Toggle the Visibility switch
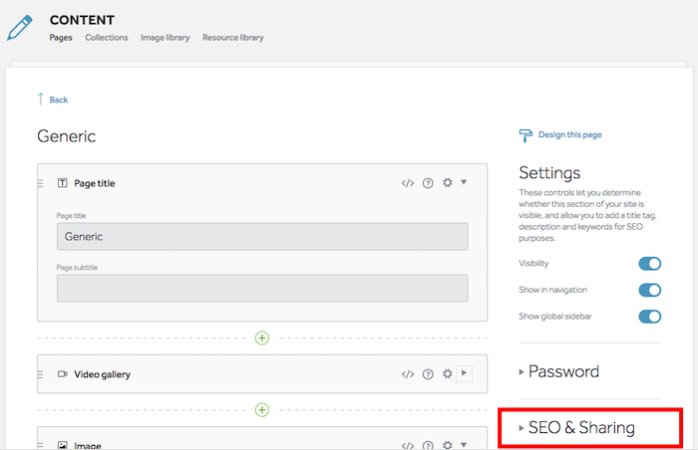 [649, 264]
